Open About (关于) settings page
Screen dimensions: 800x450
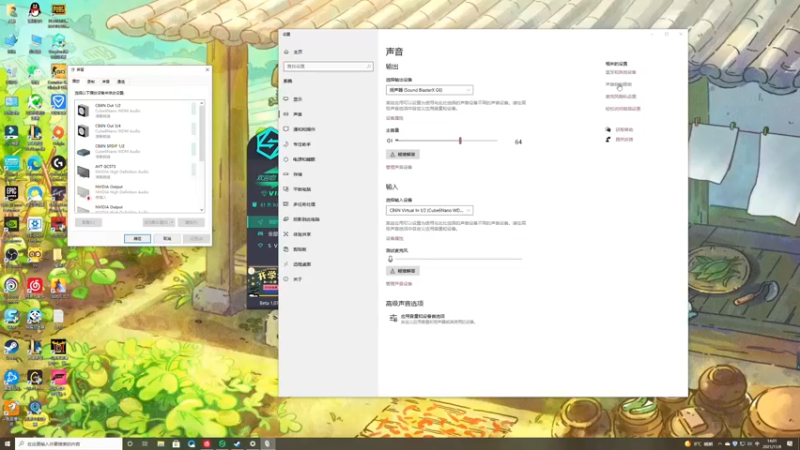coord(298,280)
